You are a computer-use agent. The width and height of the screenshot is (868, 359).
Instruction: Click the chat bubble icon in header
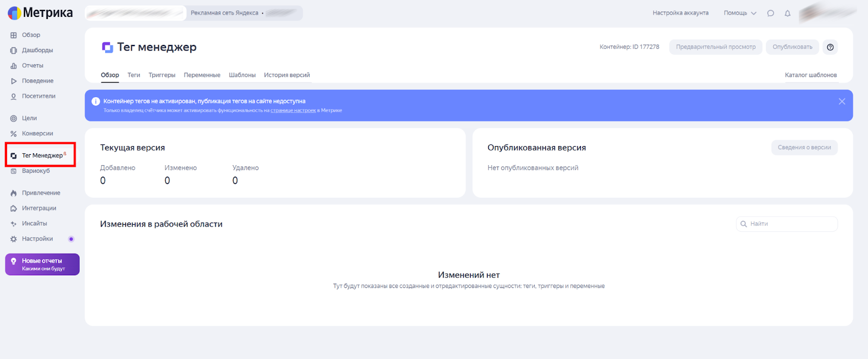[770, 13]
